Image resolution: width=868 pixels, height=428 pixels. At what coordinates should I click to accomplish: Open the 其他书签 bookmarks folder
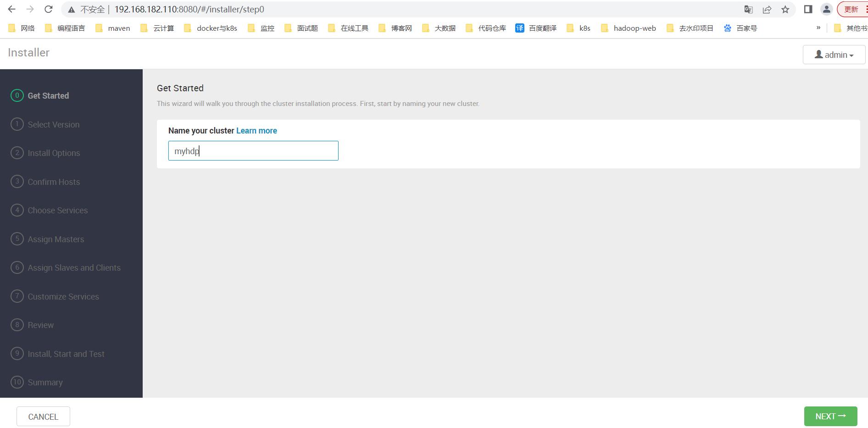[x=851, y=28]
